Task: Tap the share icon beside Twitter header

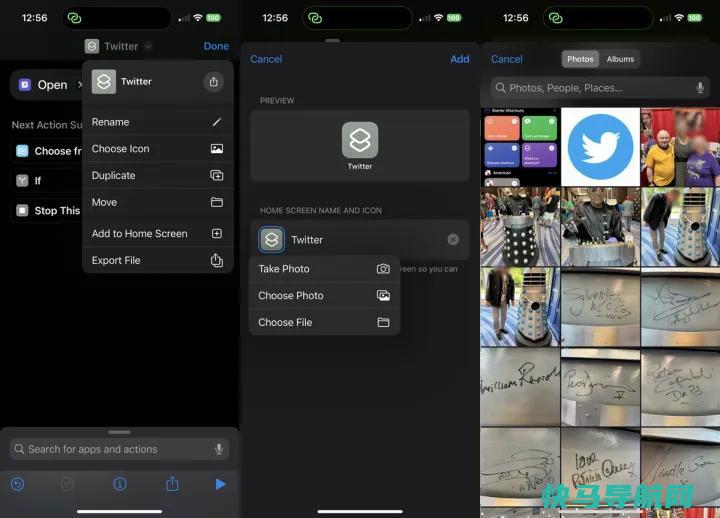Action: pyautogui.click(x=214, y=82)
